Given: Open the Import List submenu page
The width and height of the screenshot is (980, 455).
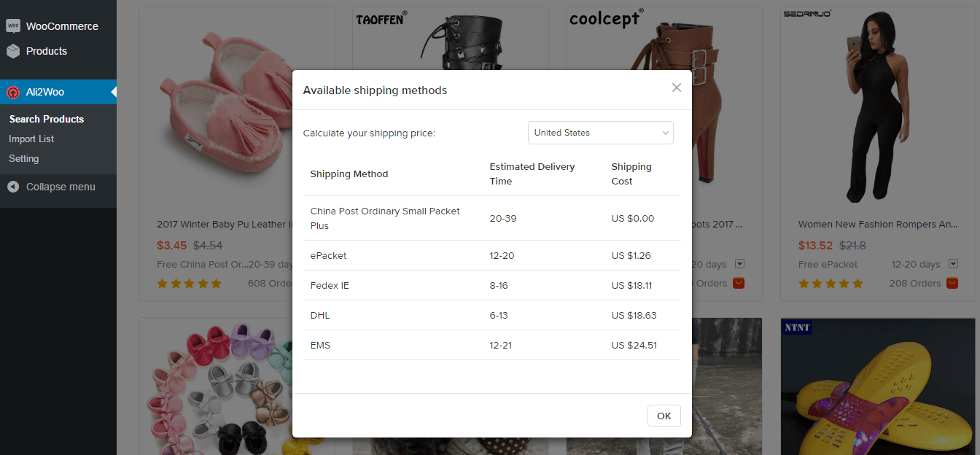Looking at the screenshot, I should (31, 139).
